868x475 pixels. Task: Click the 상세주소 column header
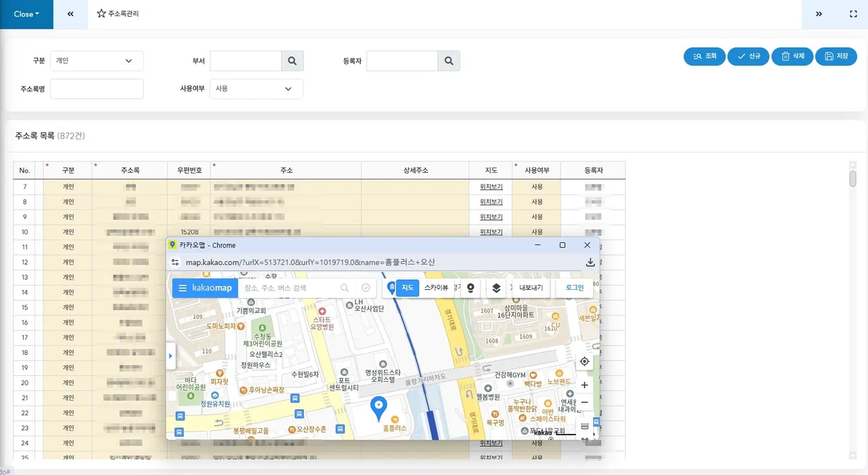point(415,171)
